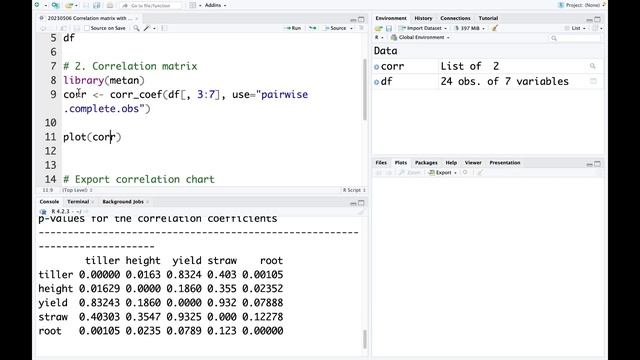The image size is (640, 360).
Task: Switch to the Background Jobs tab
Action: pyautogui.click(x=123, y=202)
